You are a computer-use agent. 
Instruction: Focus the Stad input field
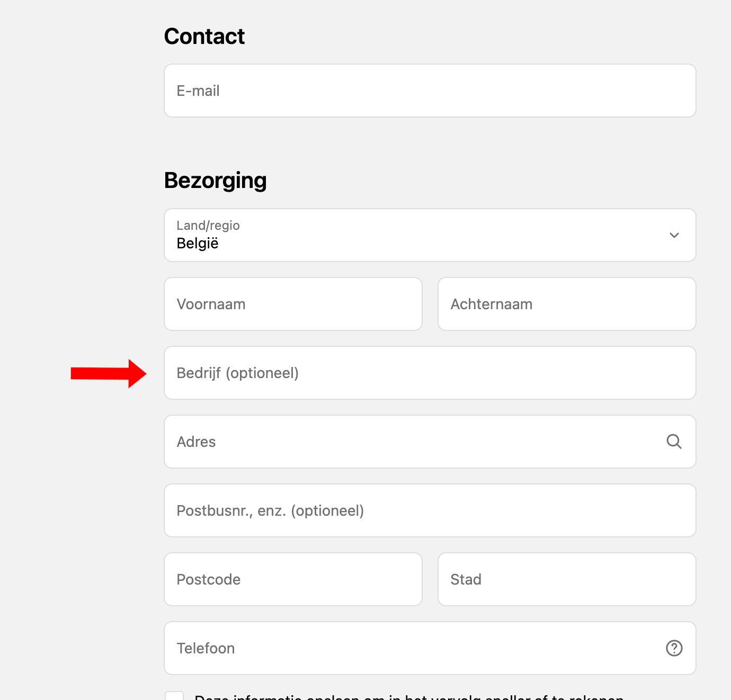[566, 579]
